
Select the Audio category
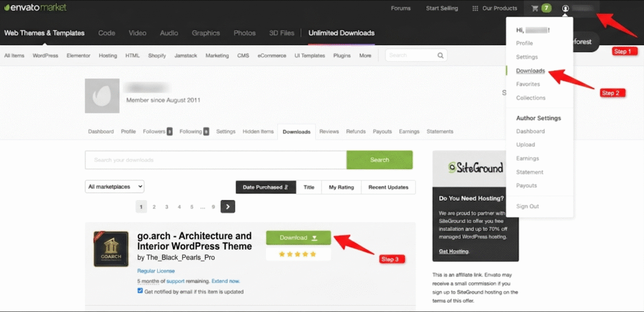point(169,33)
